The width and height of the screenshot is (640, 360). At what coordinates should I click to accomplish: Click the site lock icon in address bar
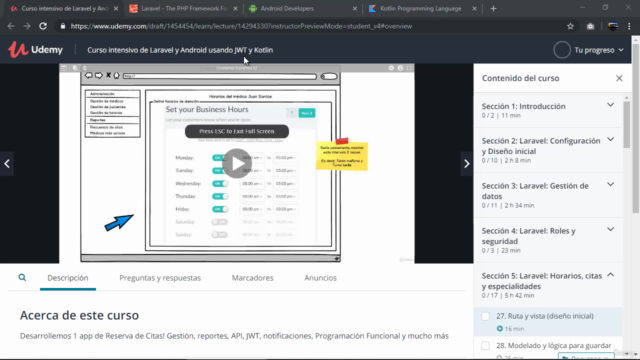coord(62,26)
